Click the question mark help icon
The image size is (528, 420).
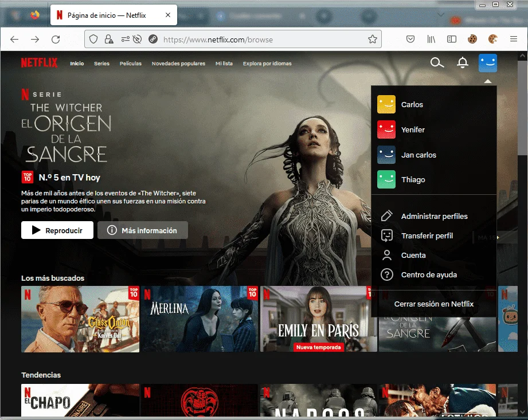(x=386, y=274)
